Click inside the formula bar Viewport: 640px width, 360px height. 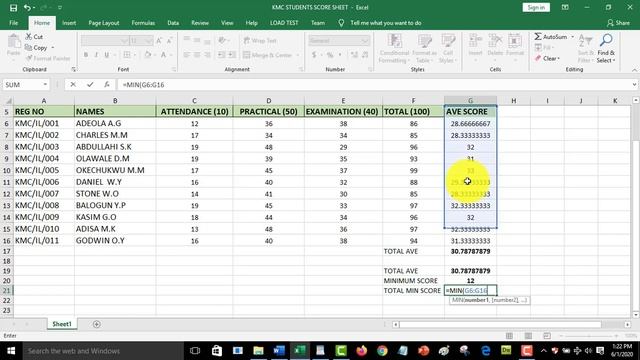[x=373, y=84]
